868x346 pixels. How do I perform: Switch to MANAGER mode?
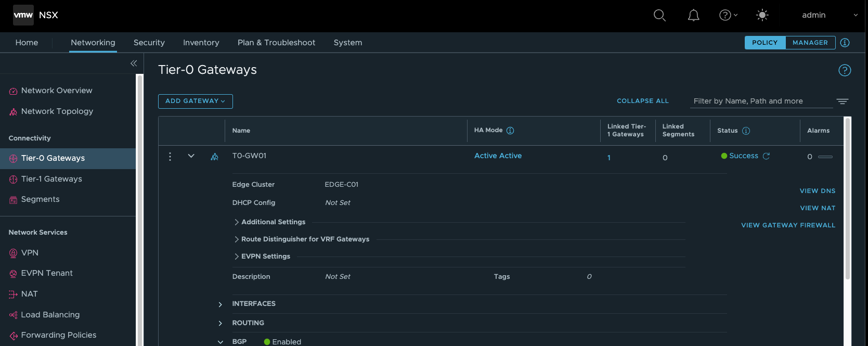pos(810,43)
